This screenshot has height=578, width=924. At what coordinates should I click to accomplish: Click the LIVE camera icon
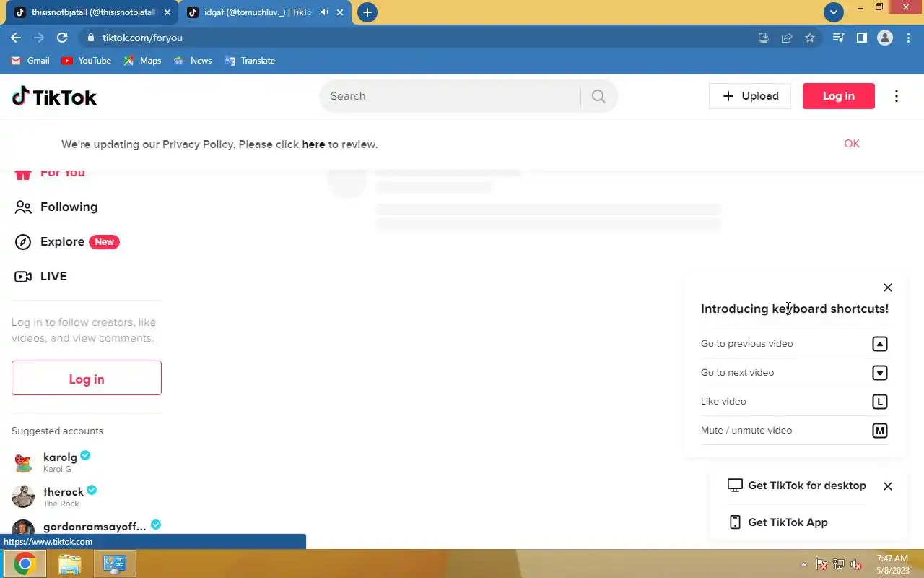coord(23,277)
